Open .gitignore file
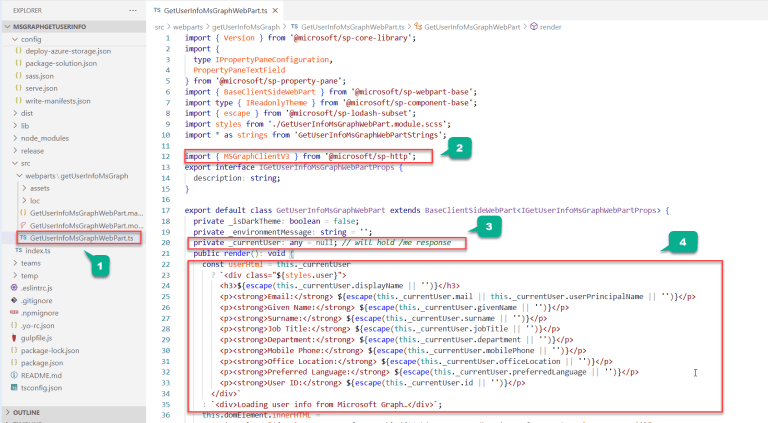 coord(36,301)
